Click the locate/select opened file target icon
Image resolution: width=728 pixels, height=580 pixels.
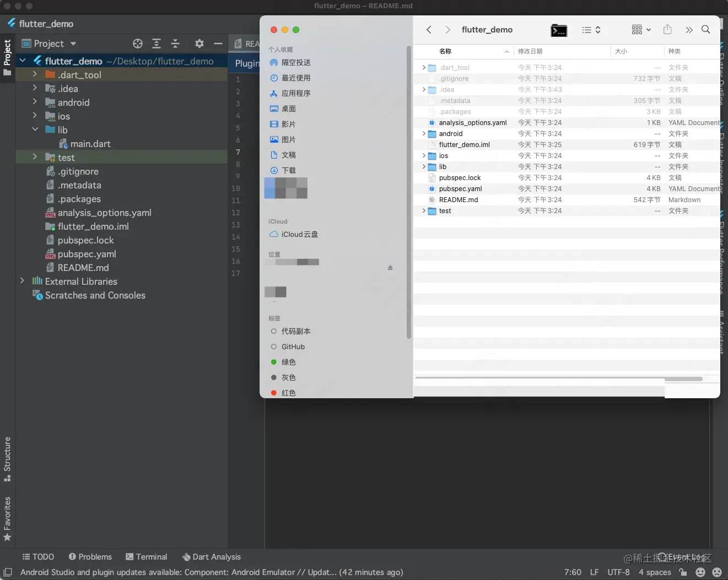[138, 44]
